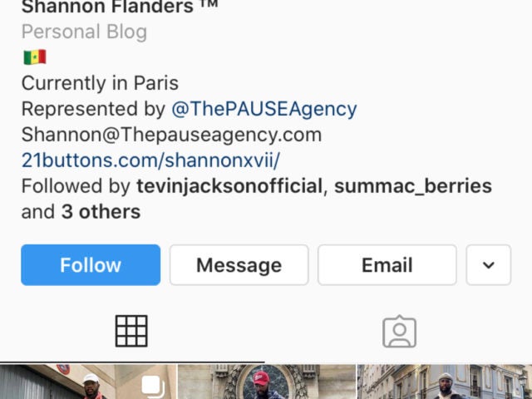View the 3 others mutual followers
Screen dimensions: 532x399
click(101, 212)
